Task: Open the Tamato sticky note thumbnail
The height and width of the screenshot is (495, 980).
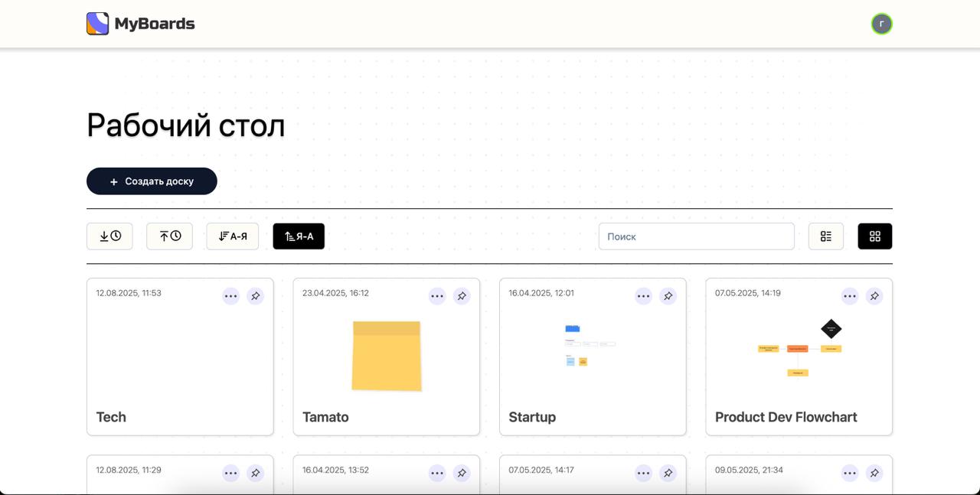Action: [x=387, y=356]
